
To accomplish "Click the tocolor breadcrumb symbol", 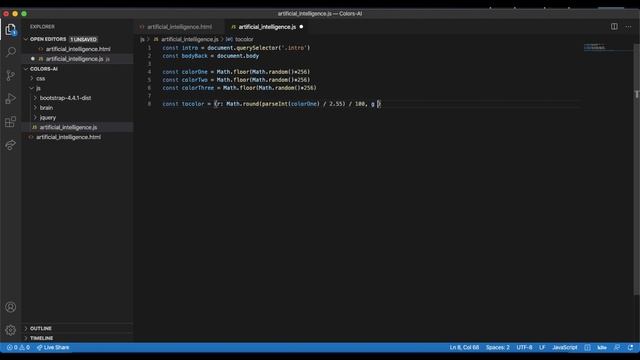I will click(244, 39).
